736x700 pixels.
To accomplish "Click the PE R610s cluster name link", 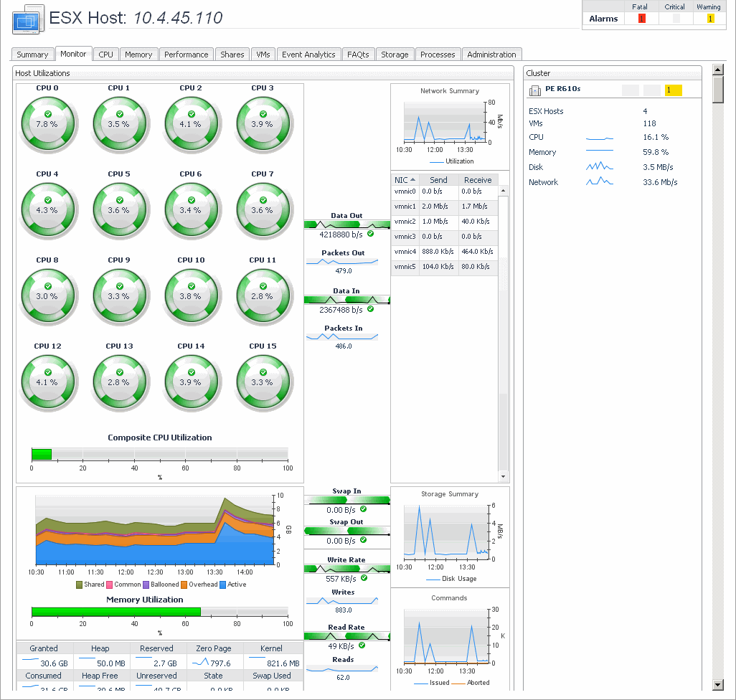I will tap(563, 90).
